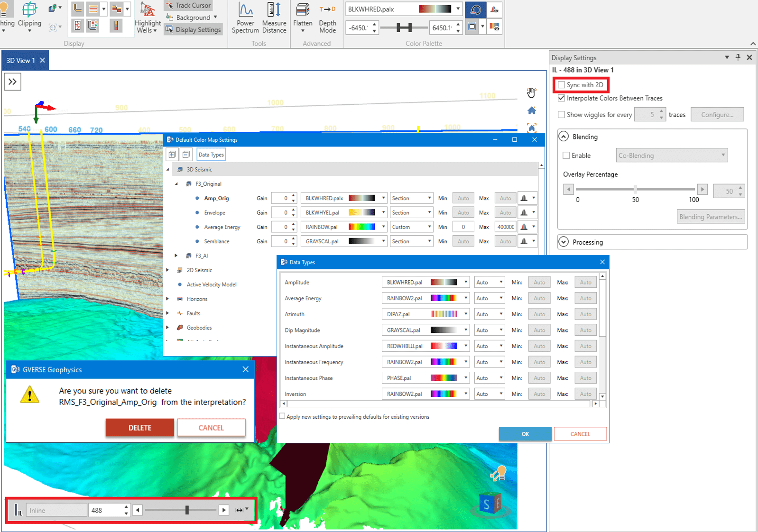Open Blending Parameters button
Screen dimensions: 758x532
[711, 217]
